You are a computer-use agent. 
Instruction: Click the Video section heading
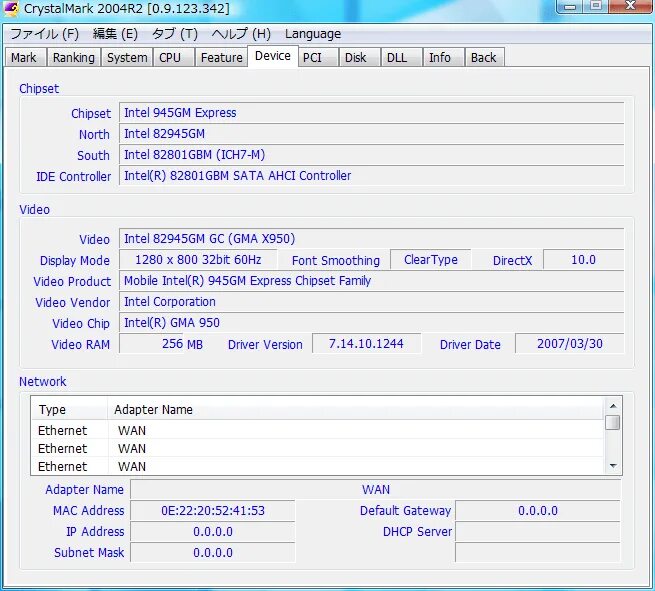coord(34,209)
